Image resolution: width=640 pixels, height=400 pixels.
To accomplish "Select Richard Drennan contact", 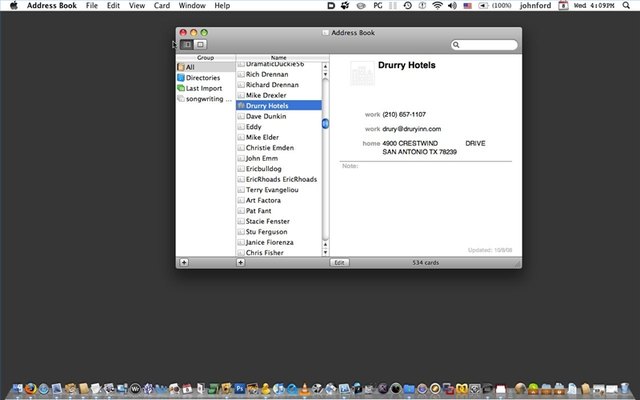I will click(x=279, y=84).
